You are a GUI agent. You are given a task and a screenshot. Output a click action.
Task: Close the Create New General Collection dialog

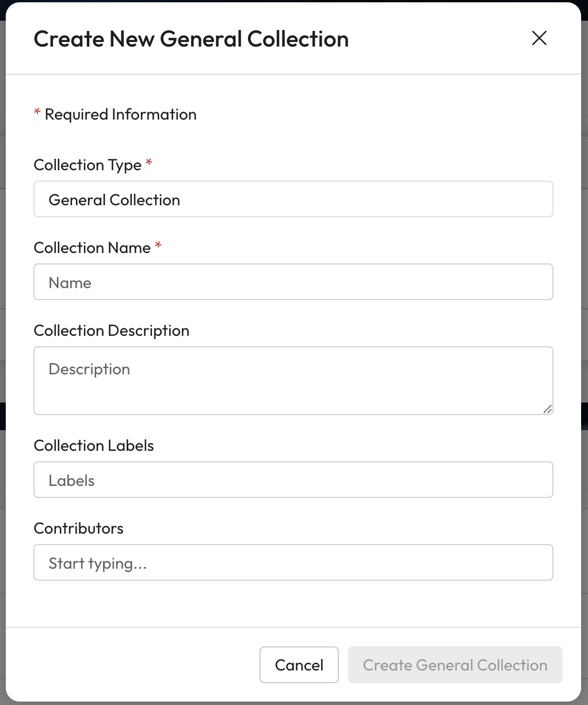tap(539, 39)
